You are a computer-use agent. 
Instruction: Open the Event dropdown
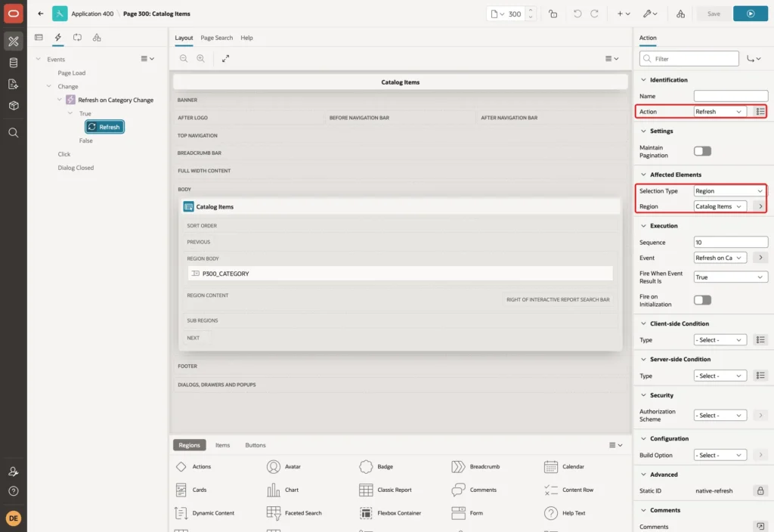click(720, 258)
